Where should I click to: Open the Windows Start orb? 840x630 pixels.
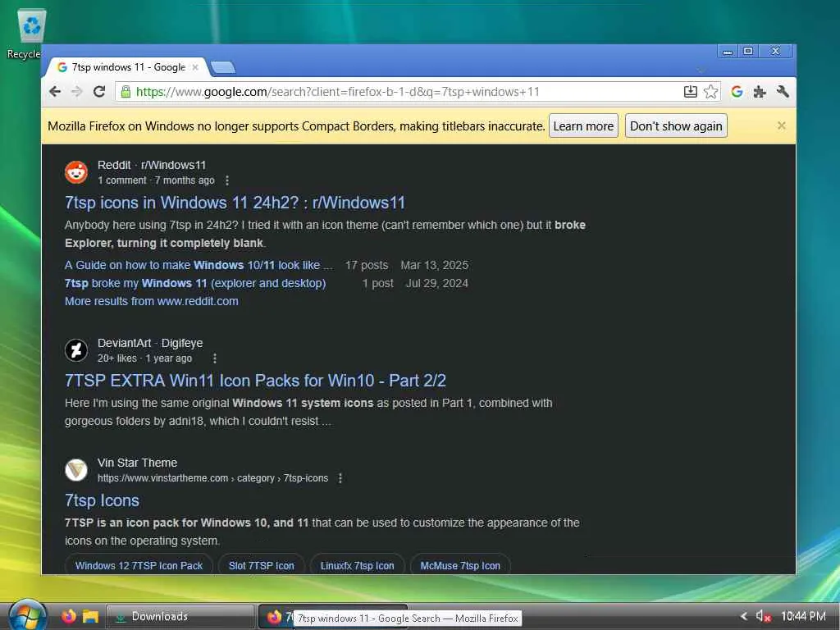coord(28,616)
